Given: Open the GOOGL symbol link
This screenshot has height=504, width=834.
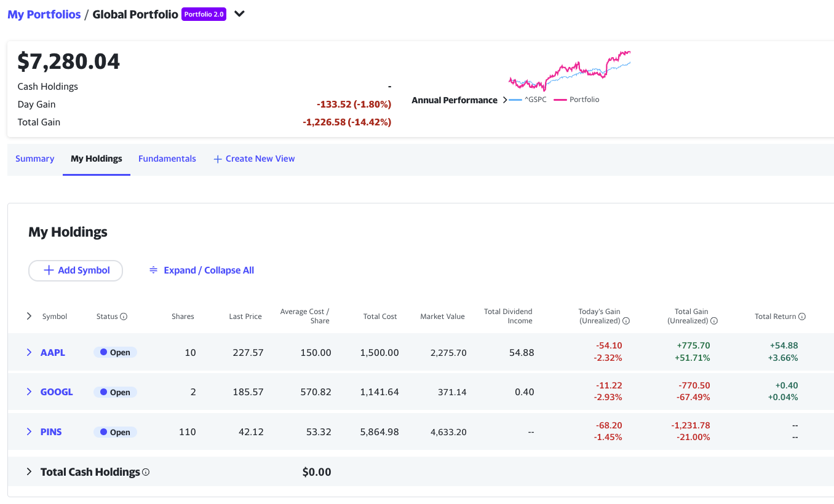Looking at the screenshot, I should (x=57, y=392).
